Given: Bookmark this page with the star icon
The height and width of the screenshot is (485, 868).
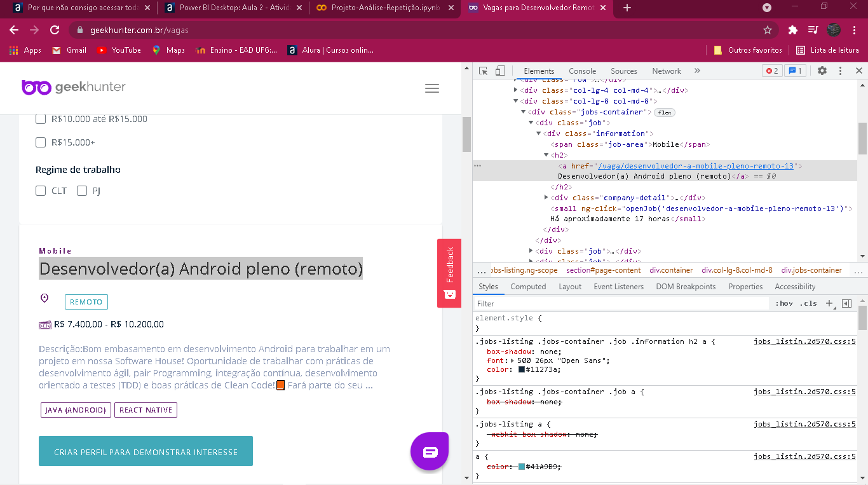Looking at the screenshot, I should tap(768, 30).
